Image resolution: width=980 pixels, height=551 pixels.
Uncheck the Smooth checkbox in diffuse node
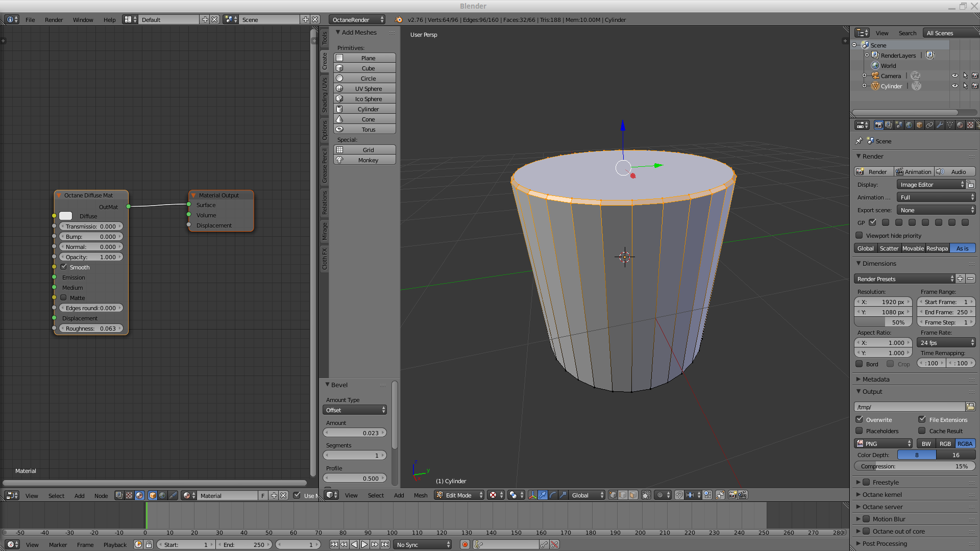[x=64, y=267]
